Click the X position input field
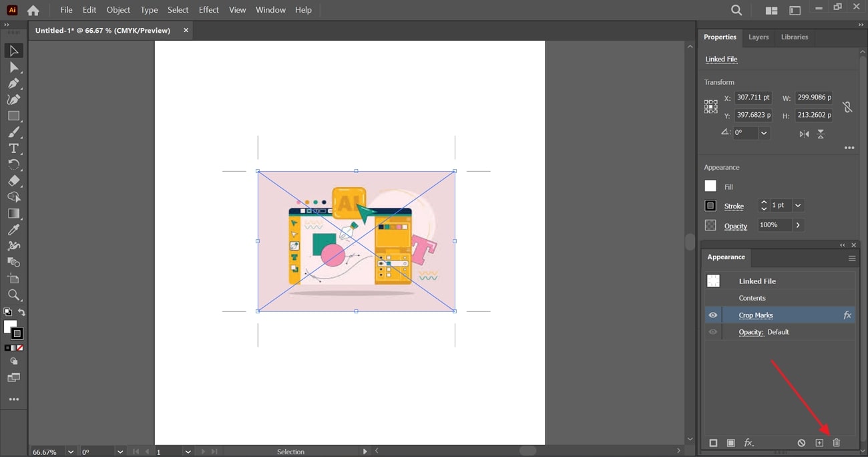 pyautogui.click(x=752, y=98)
